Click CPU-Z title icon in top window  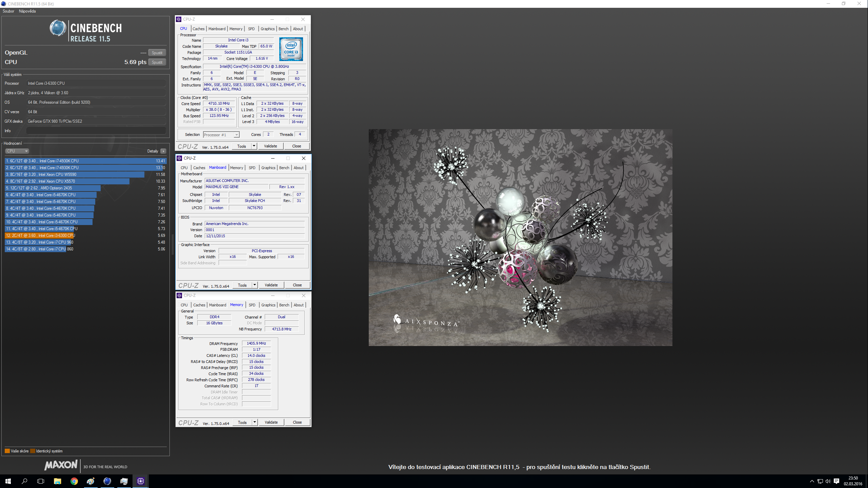tap(179, 19)
